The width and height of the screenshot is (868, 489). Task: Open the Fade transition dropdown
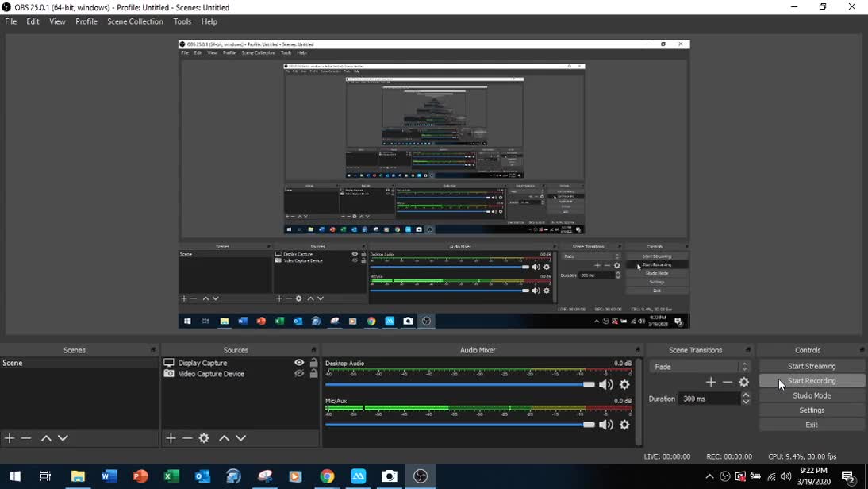click(701, 367)
